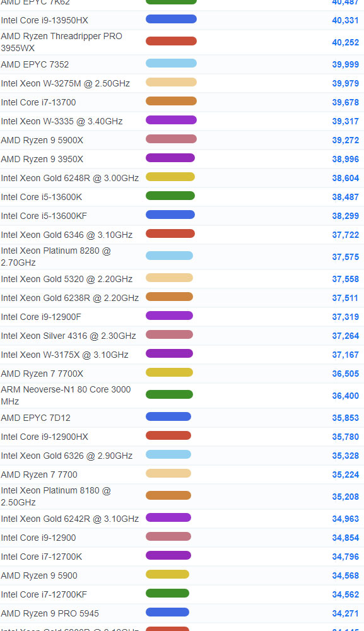Click the AMD Ryzen 7 7700X yellow bar

pyautogui.click(x=169, y=372)
